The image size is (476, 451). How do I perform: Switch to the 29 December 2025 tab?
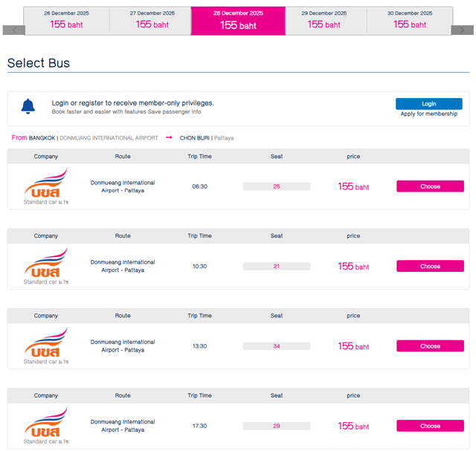click(x=324, y=20)
